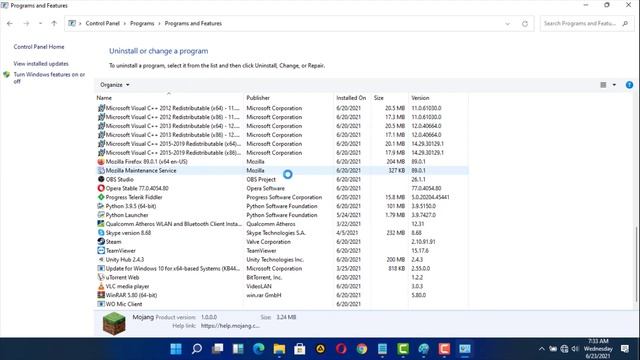Click the Unity Hub program icon
Viewport: 640px width, 360px height.
[101, 260]
